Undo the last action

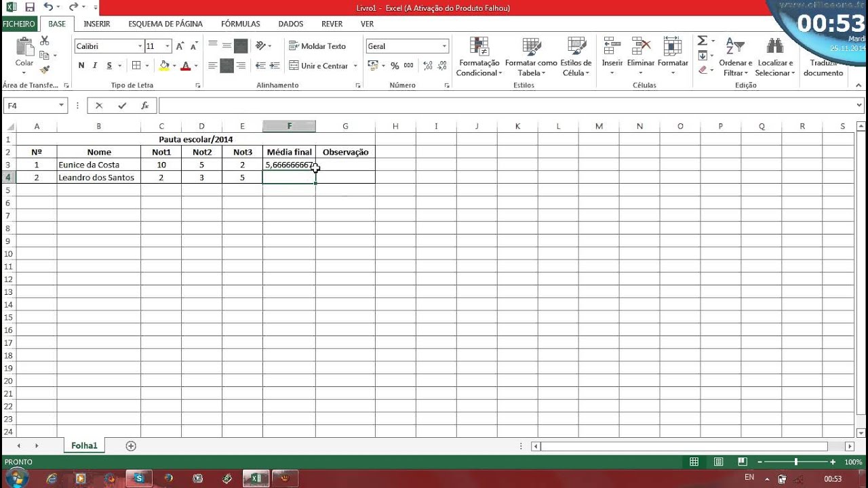point(47,7)
